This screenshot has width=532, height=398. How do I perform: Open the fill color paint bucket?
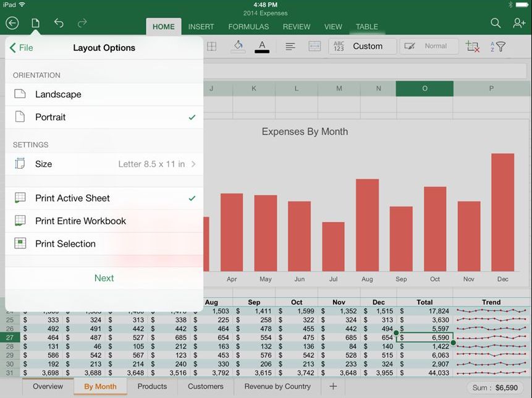tap(238, 46)
